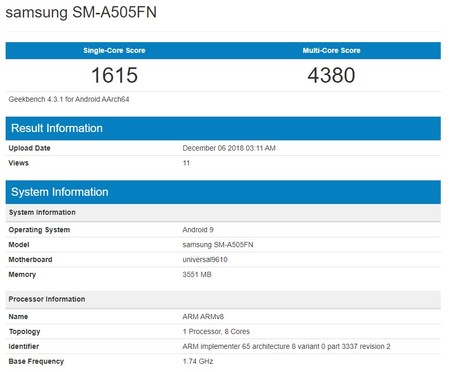Image resolution: width=450 pixels, height=372 pixels.
Task: Click the views count '11'
Action: tap(186, 163)
